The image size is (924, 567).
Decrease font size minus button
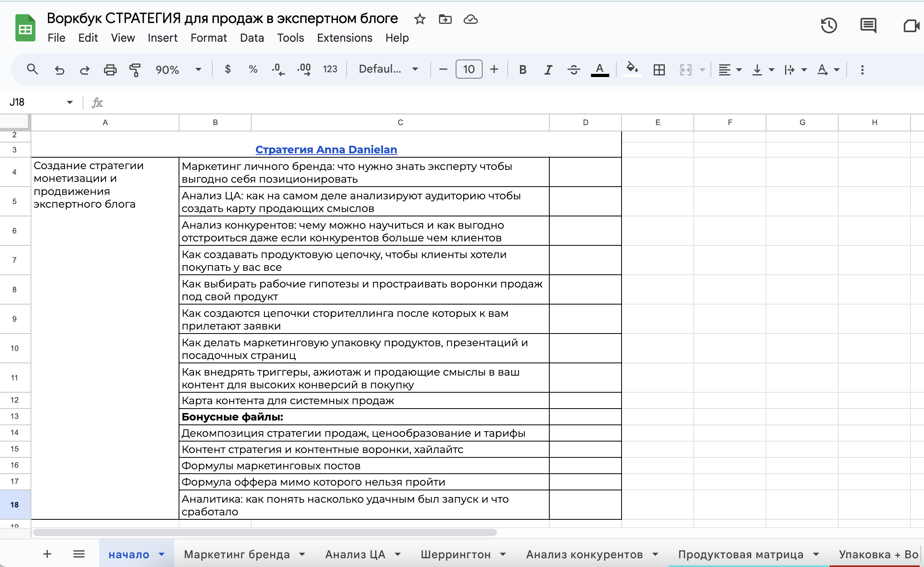(x=443, y=69)
